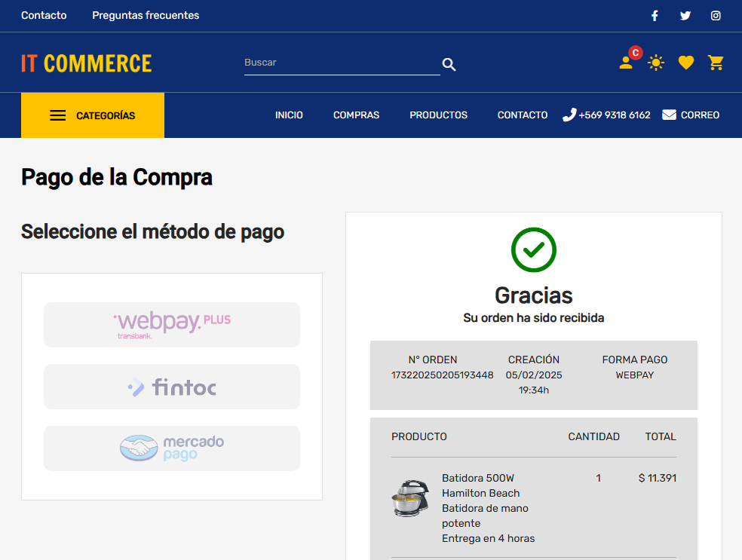Go to INICIO in navigation
Image resolution: width=742 pixels, height=560 pixels.
tap(289, 115)
